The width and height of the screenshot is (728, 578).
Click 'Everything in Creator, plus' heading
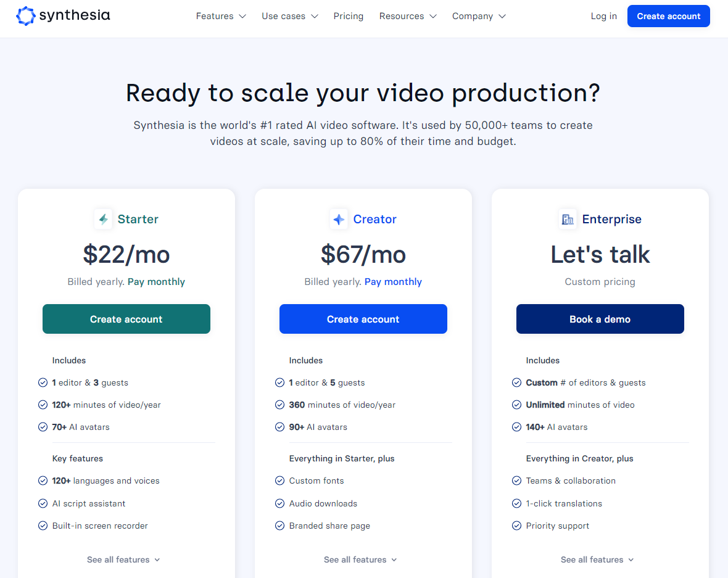pos(579,459)
